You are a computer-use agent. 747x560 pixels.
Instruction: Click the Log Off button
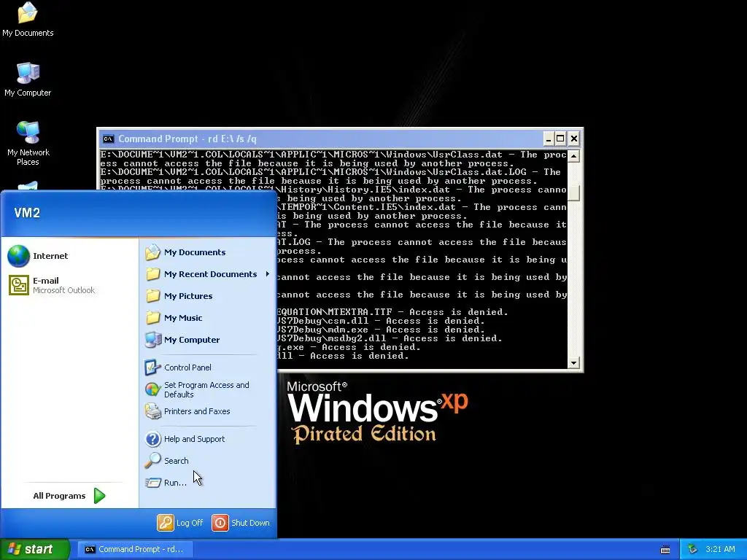tap(180, 523)
